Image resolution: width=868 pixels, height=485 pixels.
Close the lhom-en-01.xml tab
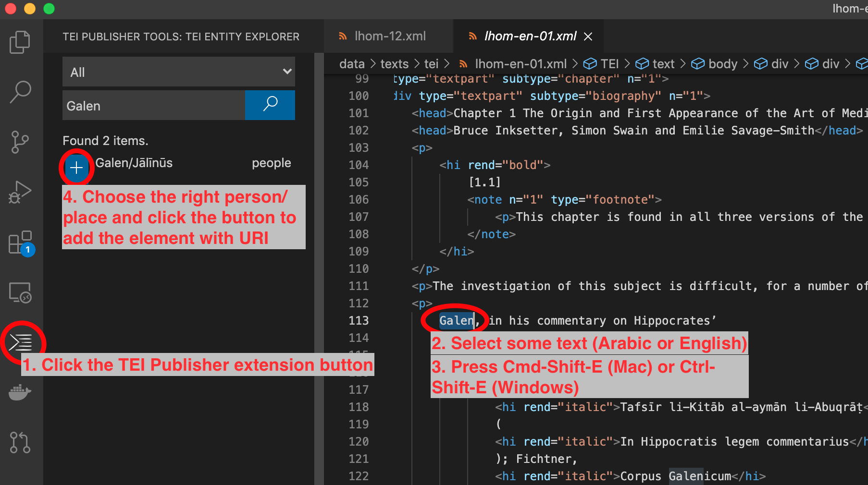588,36
